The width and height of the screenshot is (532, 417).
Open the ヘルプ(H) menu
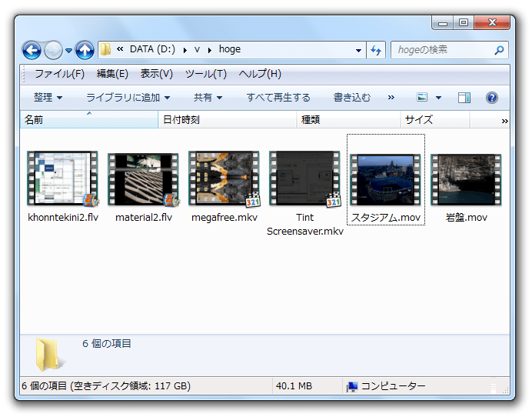(260, 74)
